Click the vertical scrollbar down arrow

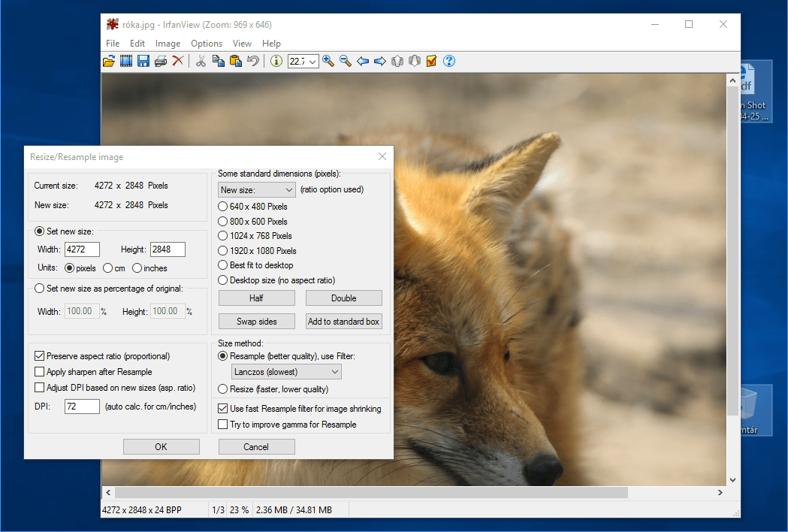click(x=732, y=479)
